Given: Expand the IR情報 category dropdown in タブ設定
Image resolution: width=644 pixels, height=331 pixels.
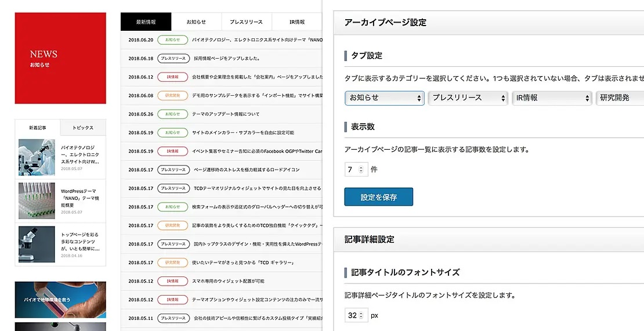Looking at the screenshot, I should (552, 98).
